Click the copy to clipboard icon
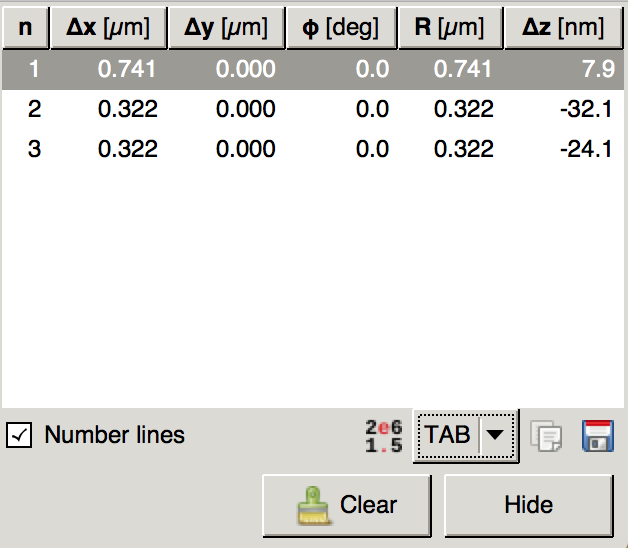Screen dimensions: 628x548 click(x=547, y=437)
